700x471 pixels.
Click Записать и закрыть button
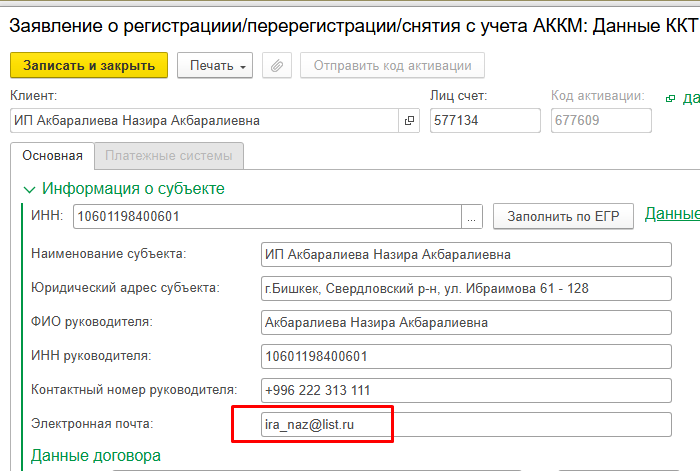click(x=89, y=66)
